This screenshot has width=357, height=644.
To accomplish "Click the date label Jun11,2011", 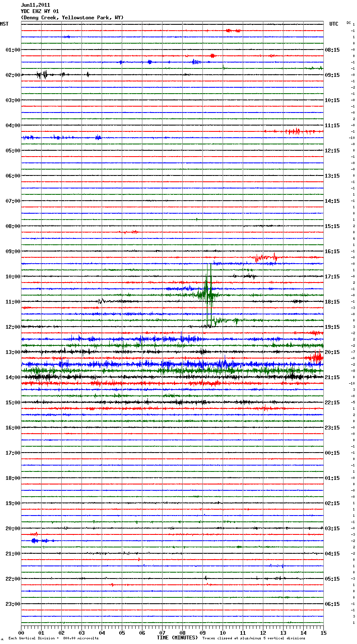I will [35, 5].
